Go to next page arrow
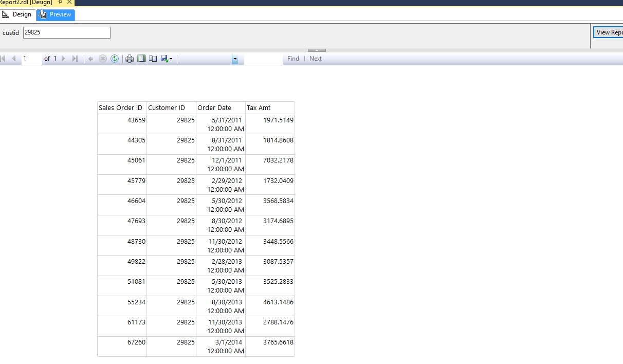Image resolution: width=623 pixels, height=364 pixels. tap(63, 59)
